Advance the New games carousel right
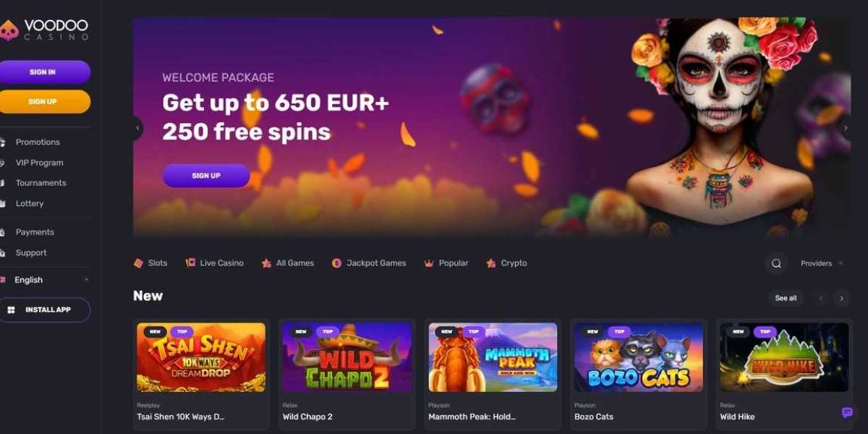The width and height of the screenshot is (868, 434). (841, 298)
